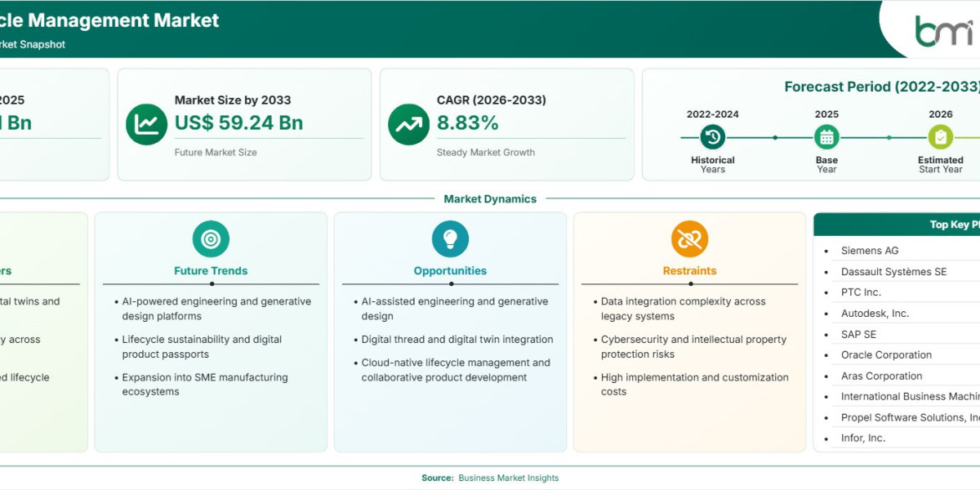The width and height of the screenshot is (980, 490).
Task: Click Oracle Corporation in the list
Action: tap(886, 355)
